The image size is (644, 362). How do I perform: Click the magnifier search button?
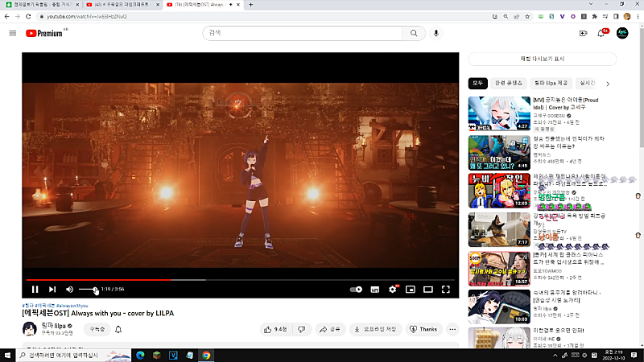[414, 33]
